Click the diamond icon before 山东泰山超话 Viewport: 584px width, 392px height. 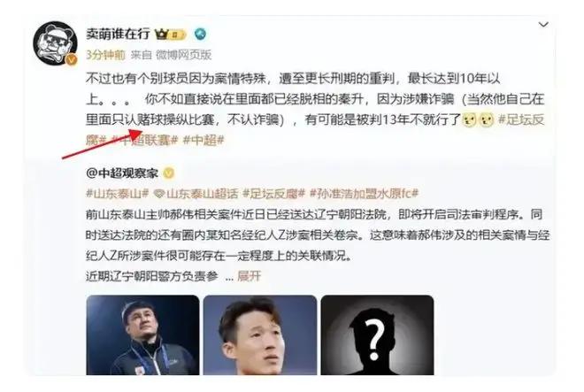(x=159, y=194)
